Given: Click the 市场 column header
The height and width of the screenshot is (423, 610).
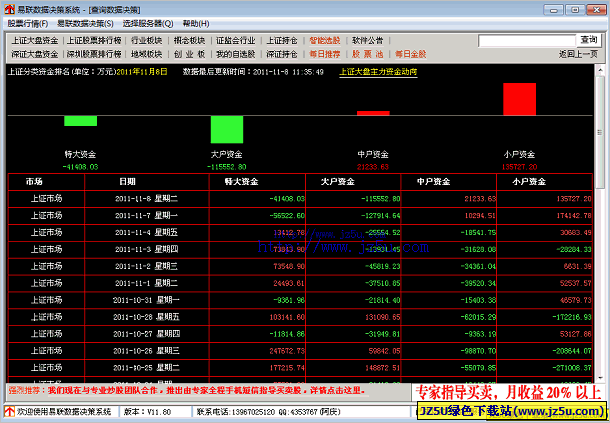Looking at the screenshot, I should click(46, 182).
